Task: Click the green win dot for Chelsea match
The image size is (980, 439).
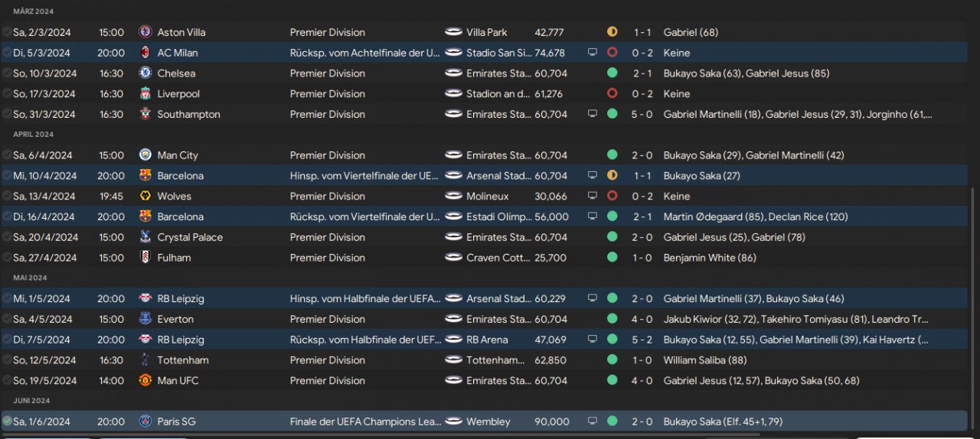Action: (612, 73)
